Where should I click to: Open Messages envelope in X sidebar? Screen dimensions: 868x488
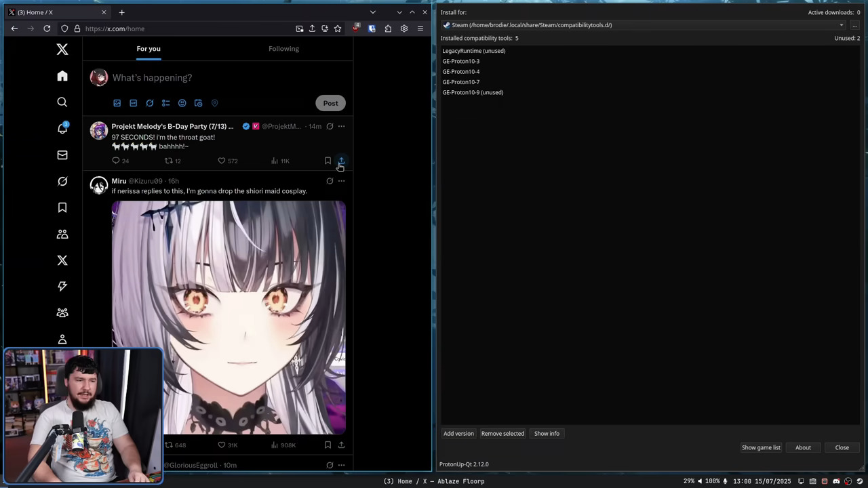tap(62, 155)
